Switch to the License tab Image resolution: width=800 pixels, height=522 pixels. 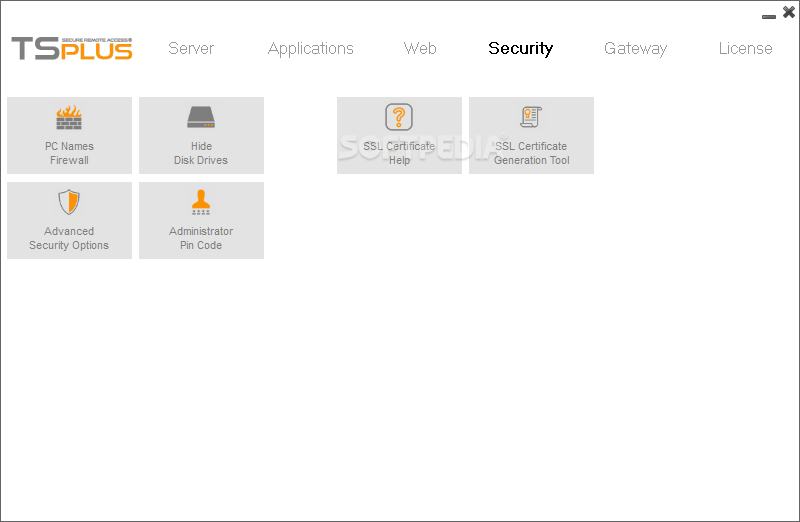[x=745, y=48]
